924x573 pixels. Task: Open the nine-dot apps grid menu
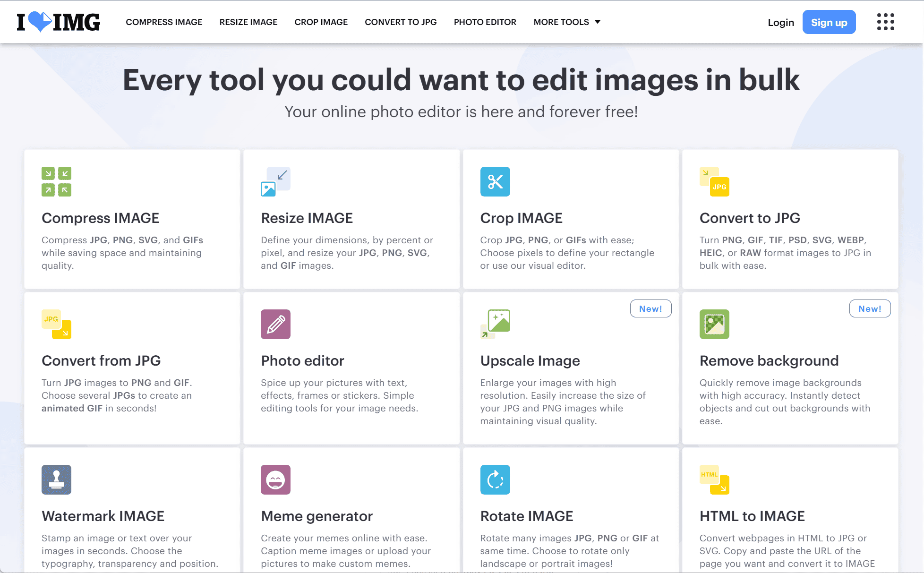(x=885, y=22)
